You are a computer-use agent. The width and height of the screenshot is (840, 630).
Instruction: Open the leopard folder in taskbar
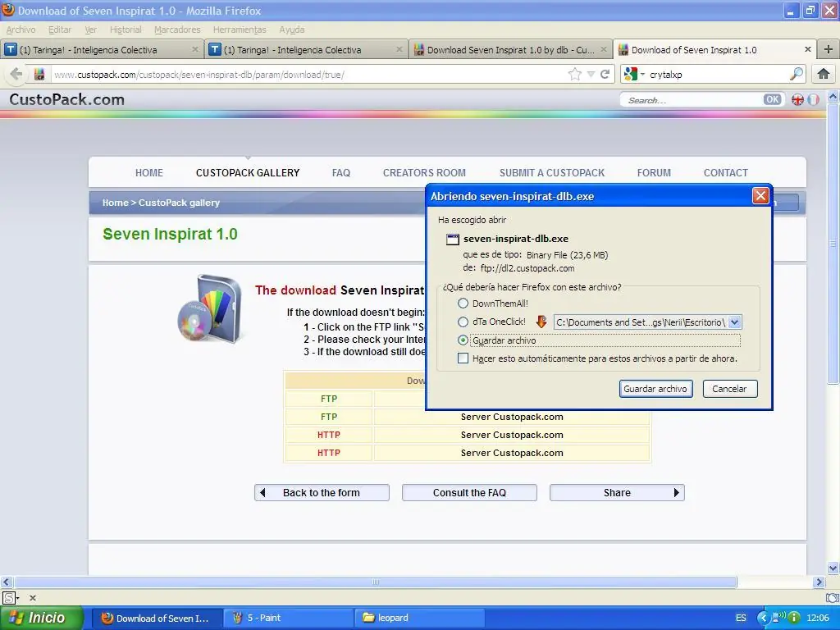click(x=421, y=618)
